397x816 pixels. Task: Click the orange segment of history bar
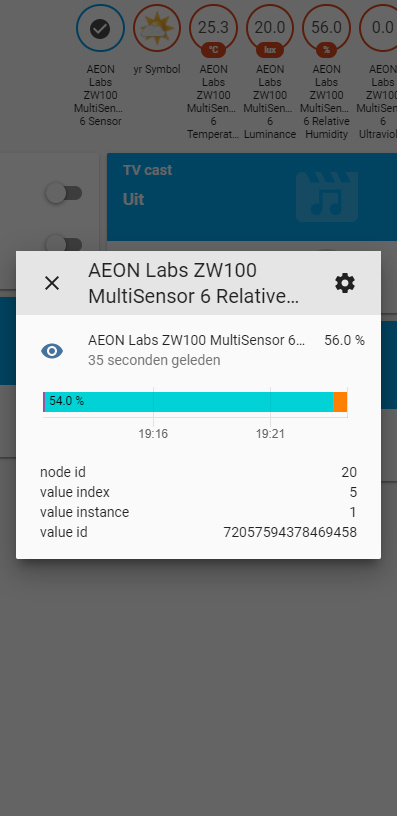click(x=340, y=402)
